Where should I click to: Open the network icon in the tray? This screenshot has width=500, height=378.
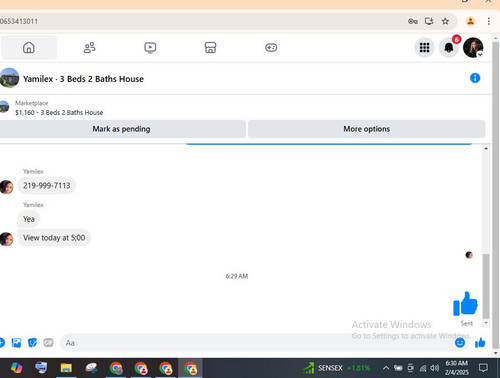point(423,368)
